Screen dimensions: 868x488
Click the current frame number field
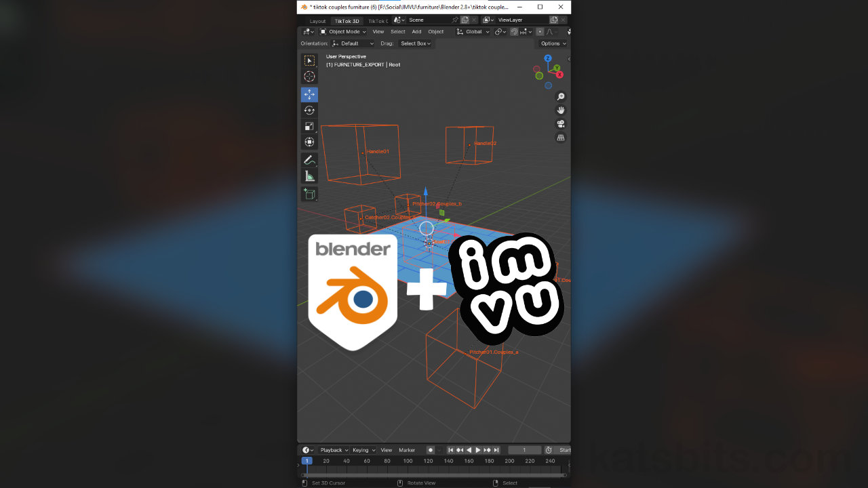524,450
